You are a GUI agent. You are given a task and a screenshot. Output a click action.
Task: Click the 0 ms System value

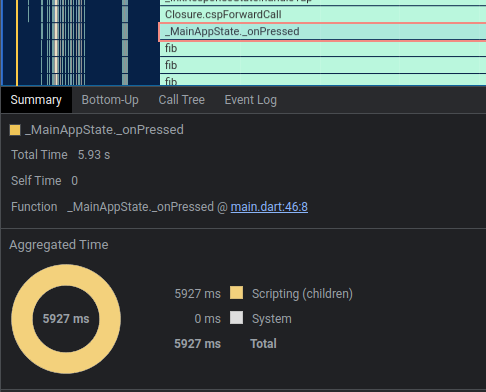(207, 319)
